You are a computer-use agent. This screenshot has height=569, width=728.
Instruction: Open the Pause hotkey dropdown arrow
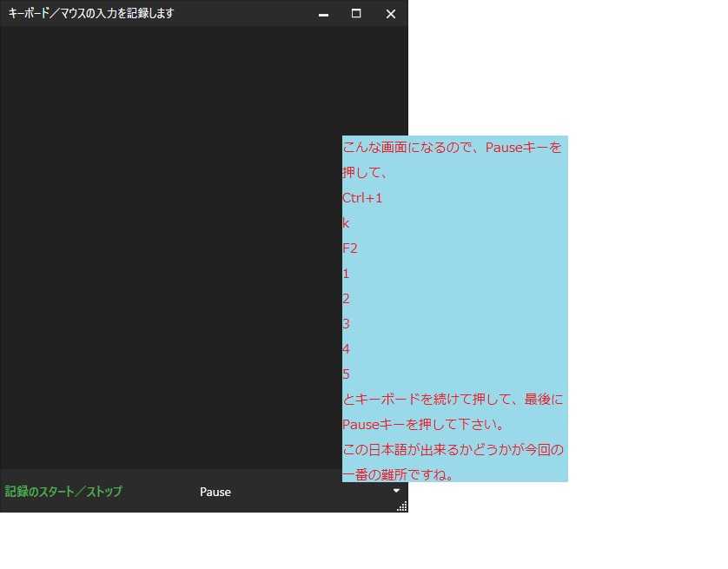click(396, 491)
